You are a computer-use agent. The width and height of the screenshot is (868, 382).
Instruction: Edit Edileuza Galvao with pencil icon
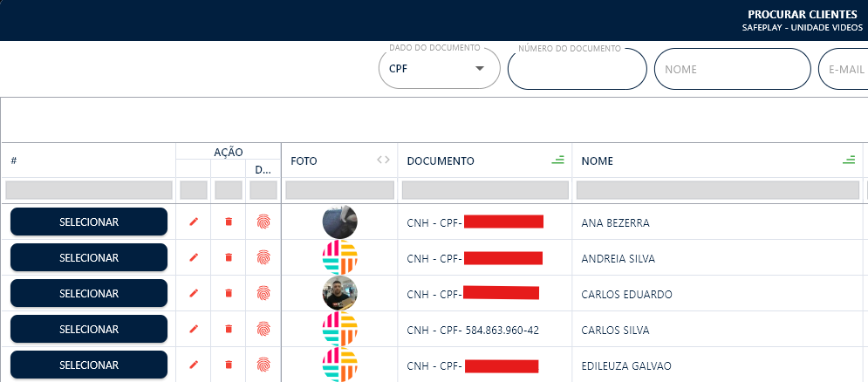pyautogui.click(x=194, y=365)
